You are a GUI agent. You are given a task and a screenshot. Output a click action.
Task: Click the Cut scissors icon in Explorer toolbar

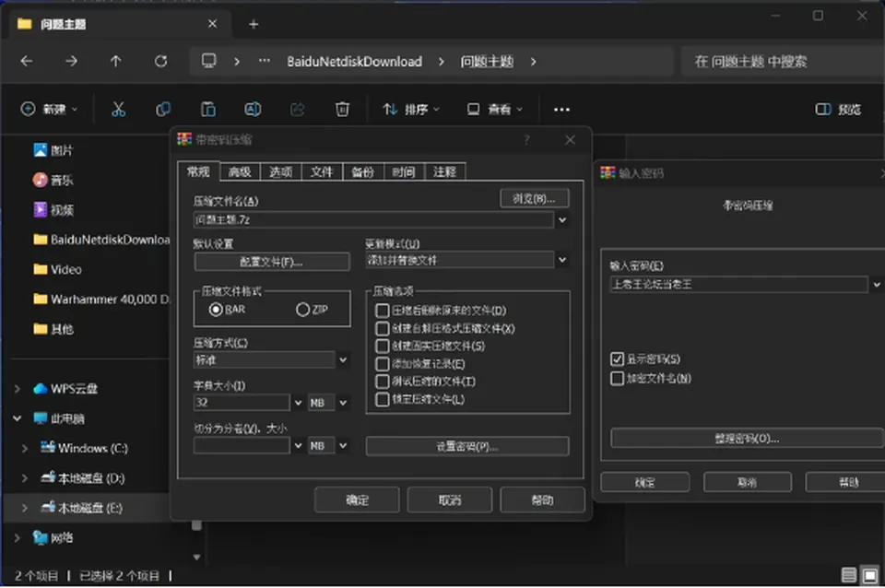pos(119,109)
